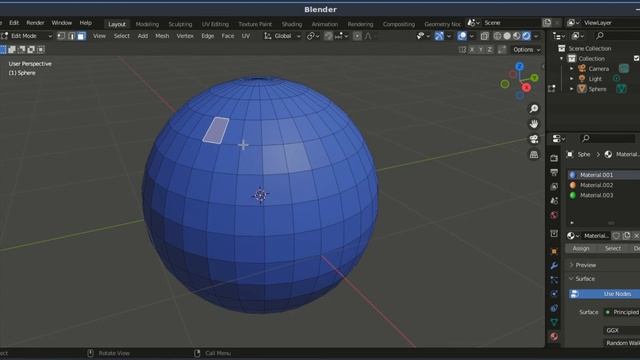Expand Camera item in outliner

571,69
